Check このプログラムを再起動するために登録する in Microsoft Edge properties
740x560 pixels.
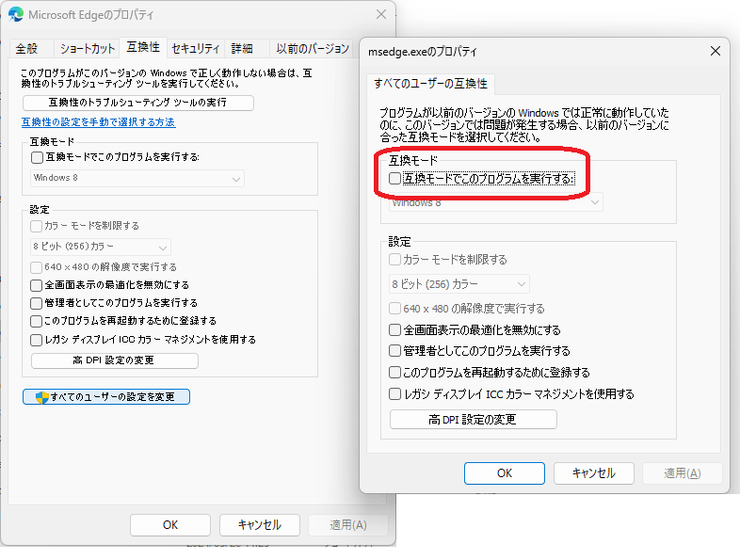37,321
